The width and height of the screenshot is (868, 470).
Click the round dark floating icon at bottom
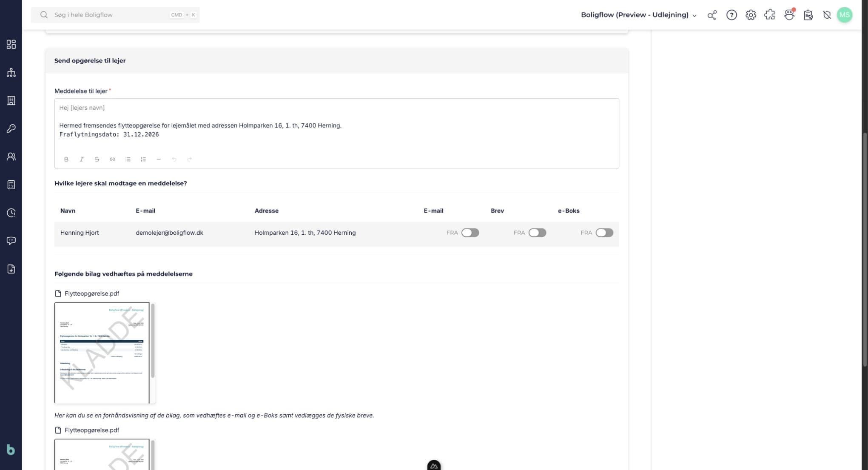(434, 465)
